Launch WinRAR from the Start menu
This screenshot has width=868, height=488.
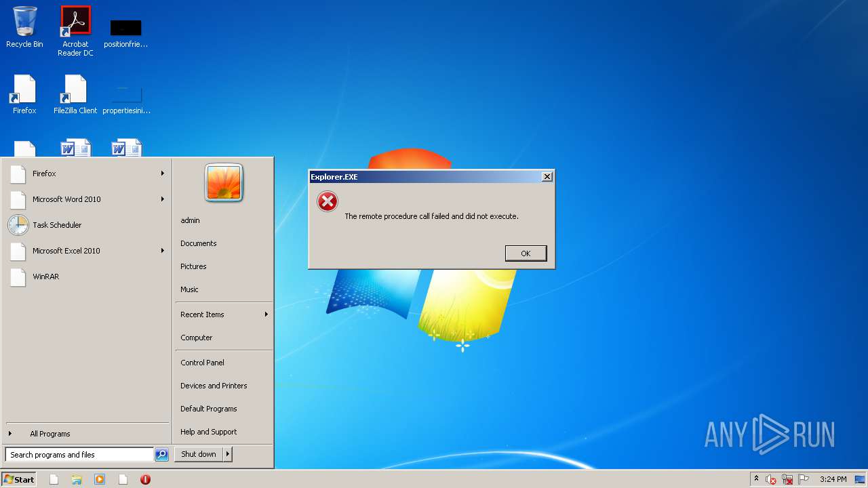[87, 277]
